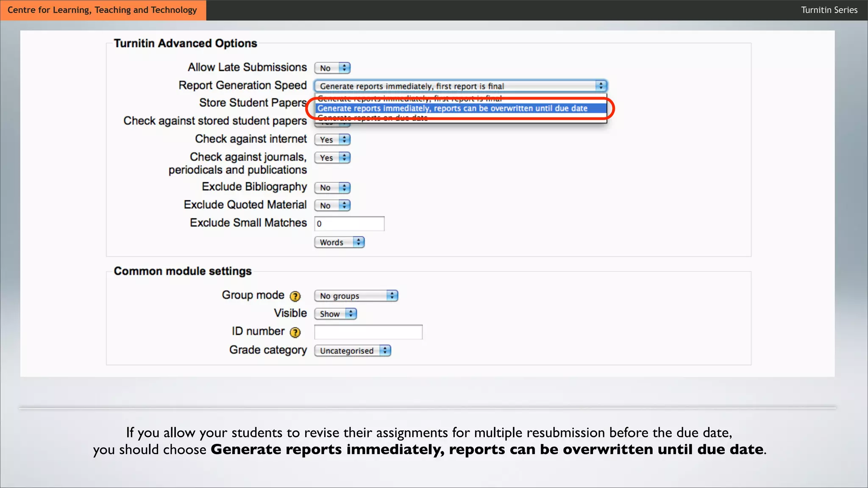
Task: Select first report is final option
Action: (x=409, y=99)
